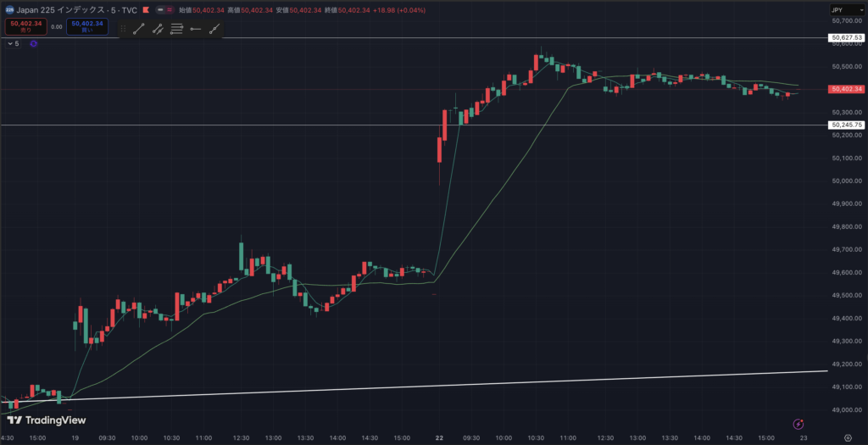Select the trend line drawing tool
The height and width of the screenshot is (445, 868).
point(139,29)
